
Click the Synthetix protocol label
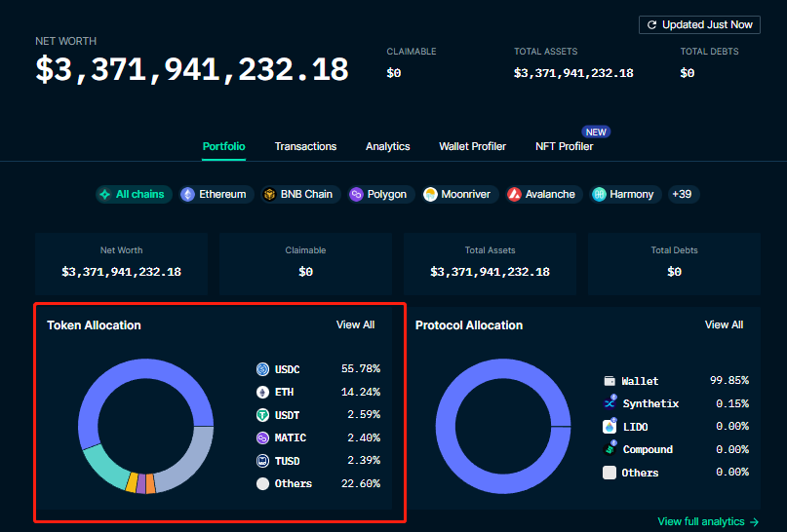pyautogui.click(x=650, y=403)
